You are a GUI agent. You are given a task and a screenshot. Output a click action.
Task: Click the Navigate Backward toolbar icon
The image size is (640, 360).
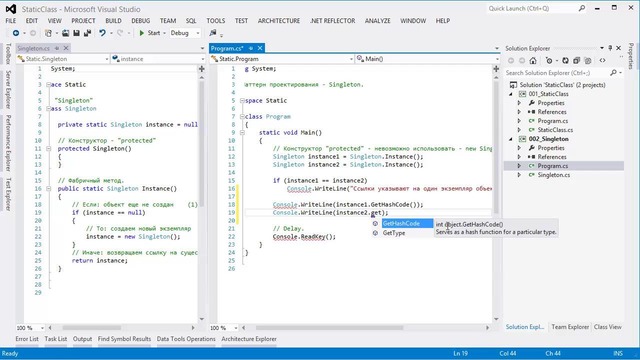click(x=16, y=33)
